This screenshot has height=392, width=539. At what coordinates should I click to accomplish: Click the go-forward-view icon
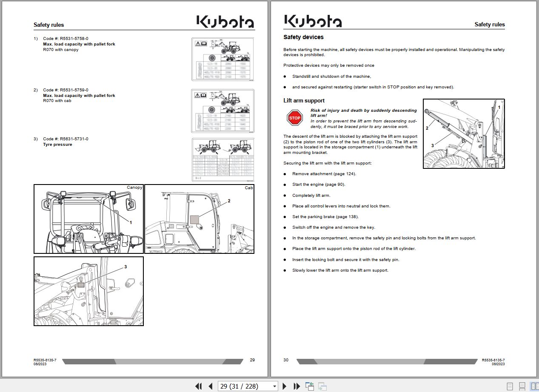click(322, 386)
